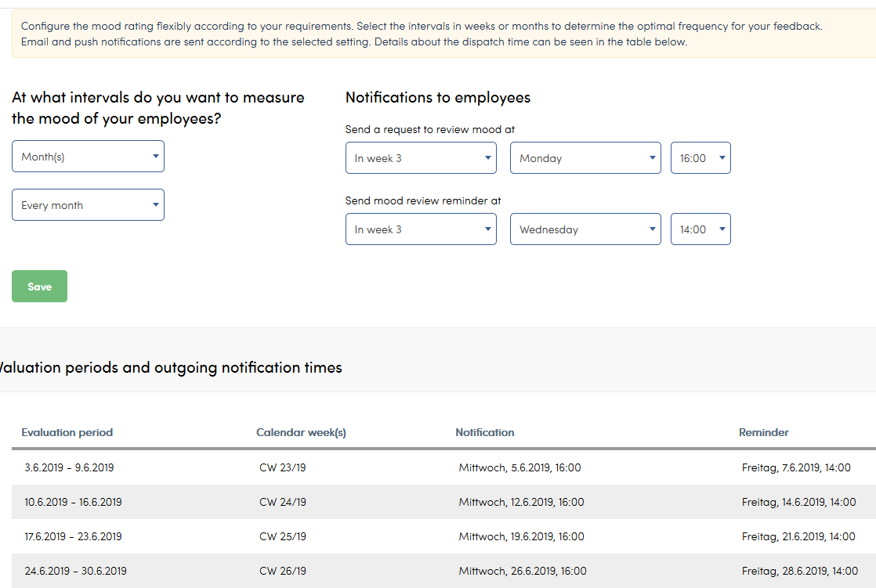Screen dimensions: 876x588
Task: Expand the request In week 3 dropdown
Action: click(421, 158)
